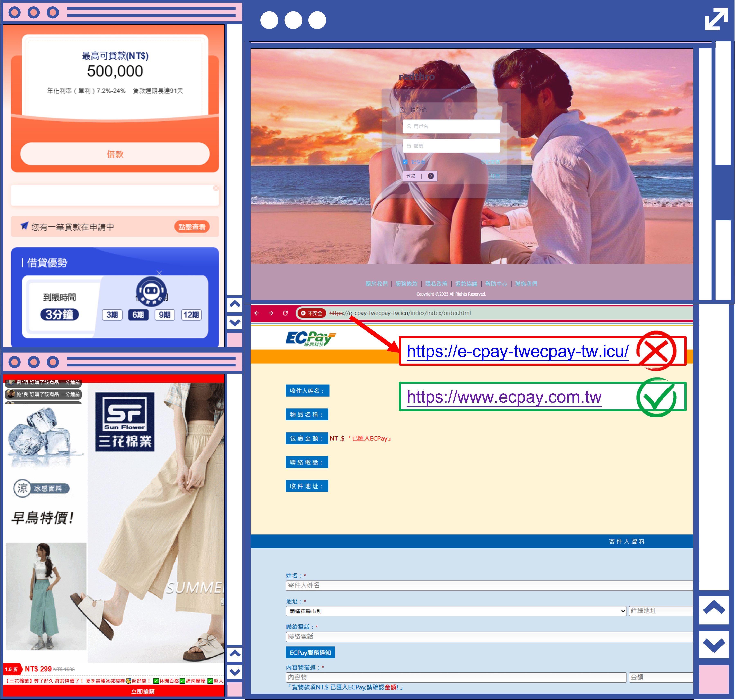Open 幫助中心 footer link
The height and width of the screenshot is (700, 735).
coord(496,284)
